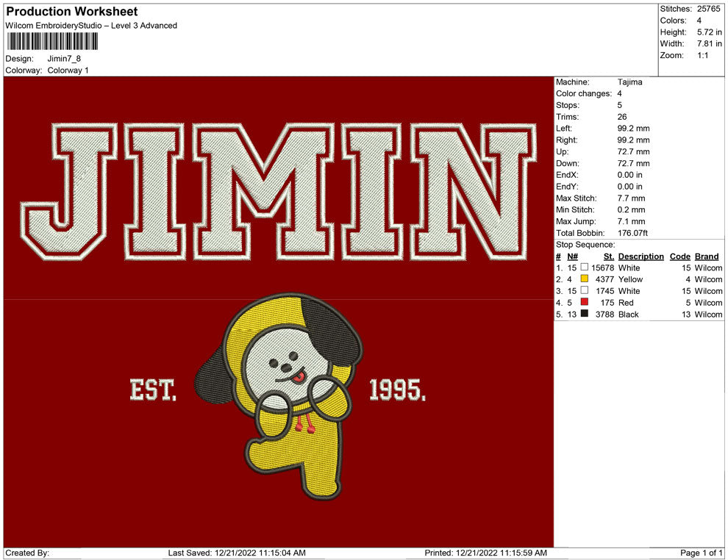Select the white swatch in stop 1
The width and height of the screenshot is (728, 560).
click(x=585, y=268)
